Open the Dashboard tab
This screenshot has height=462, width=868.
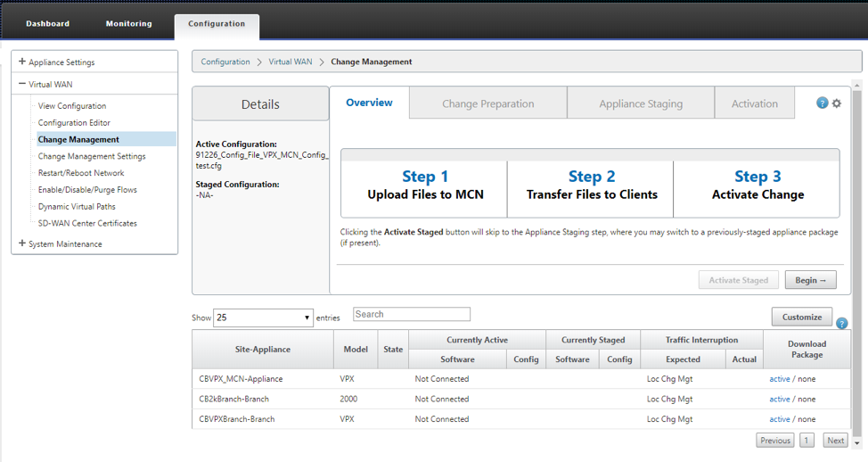pyautogui.click(x=47, y=24)
